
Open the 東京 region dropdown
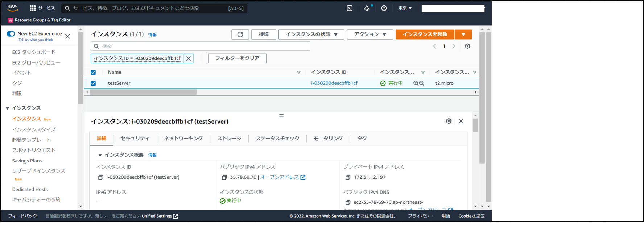[405, 8]
